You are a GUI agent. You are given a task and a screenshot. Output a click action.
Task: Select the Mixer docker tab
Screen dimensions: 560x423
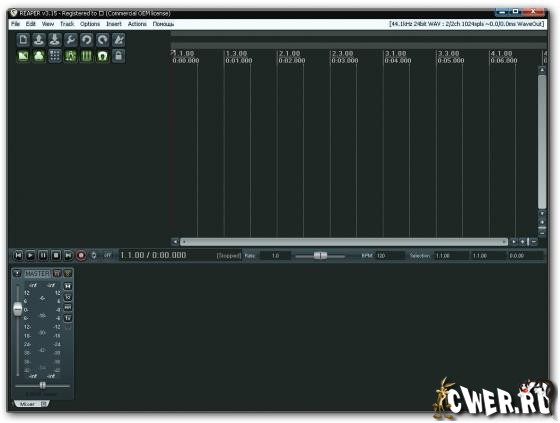31,404
